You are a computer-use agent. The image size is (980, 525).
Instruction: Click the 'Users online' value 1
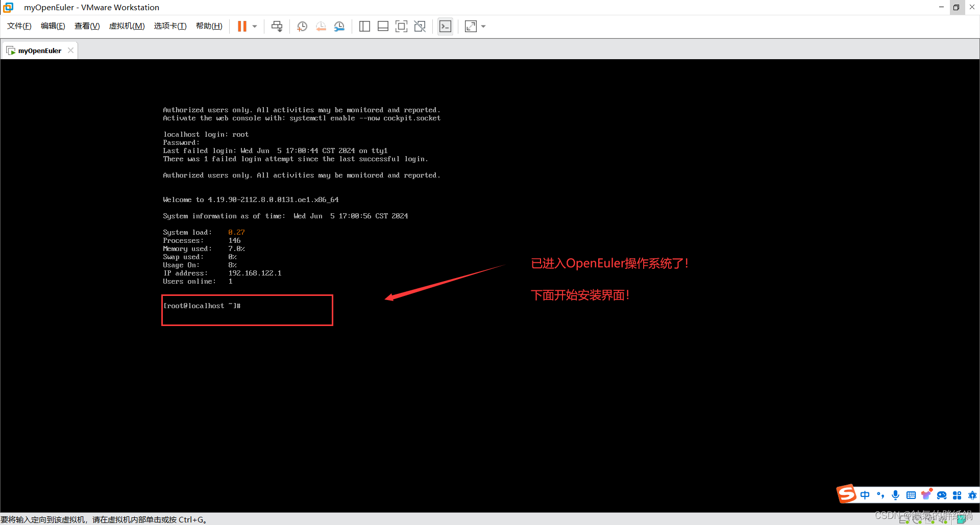(230, 281)
